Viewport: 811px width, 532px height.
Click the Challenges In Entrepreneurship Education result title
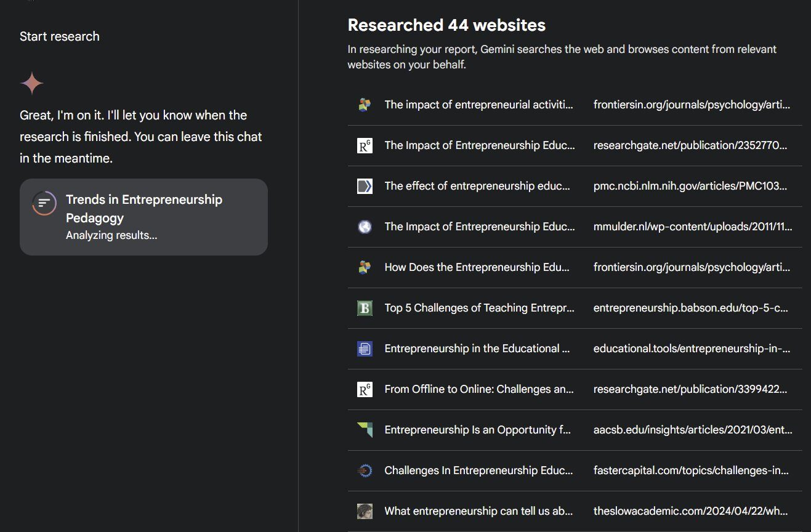click(478, 470)
